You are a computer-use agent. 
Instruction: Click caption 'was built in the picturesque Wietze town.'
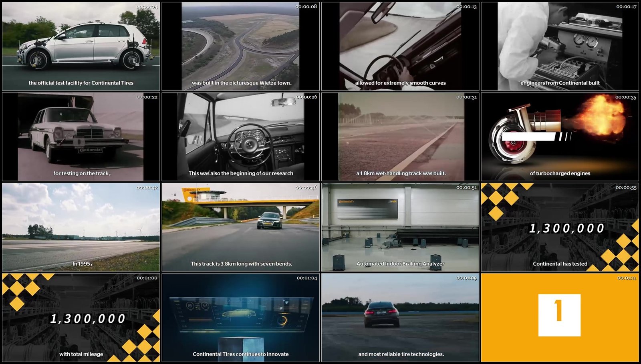pos(242,83)
